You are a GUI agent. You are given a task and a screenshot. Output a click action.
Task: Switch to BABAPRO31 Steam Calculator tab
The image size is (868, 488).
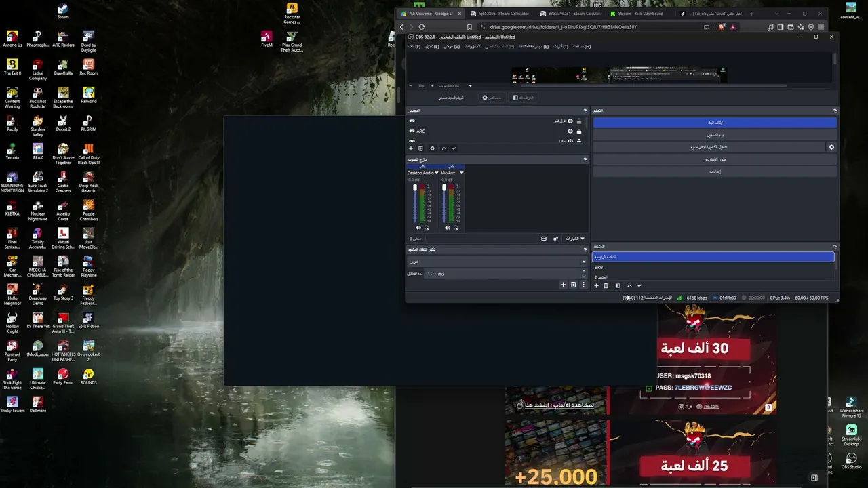(x=572, y=14)
